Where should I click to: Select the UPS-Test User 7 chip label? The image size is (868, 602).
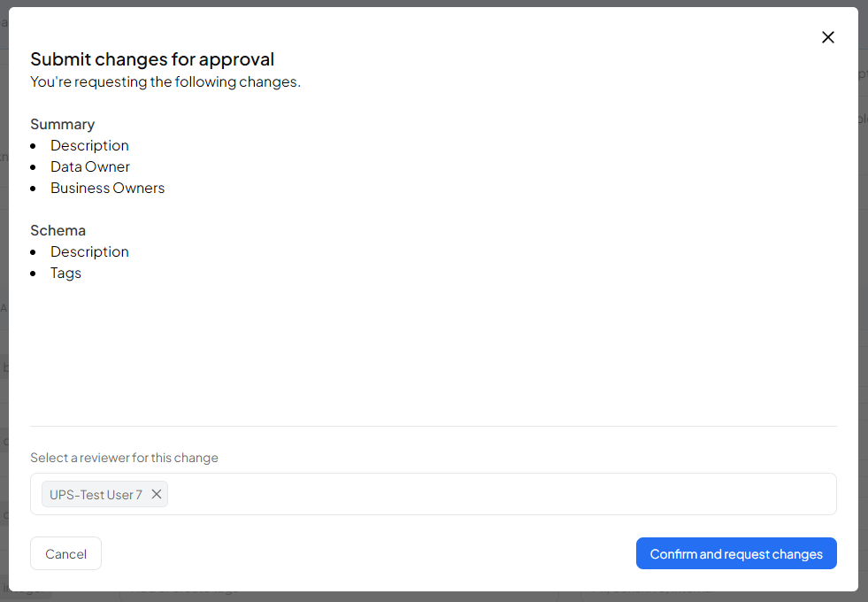[x=96, y=495]
